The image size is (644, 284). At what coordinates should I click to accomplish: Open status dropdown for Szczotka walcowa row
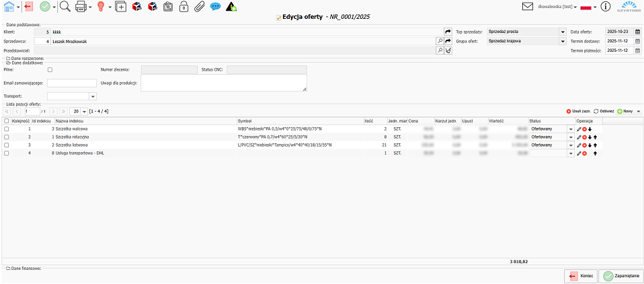[x=571, y=129]
